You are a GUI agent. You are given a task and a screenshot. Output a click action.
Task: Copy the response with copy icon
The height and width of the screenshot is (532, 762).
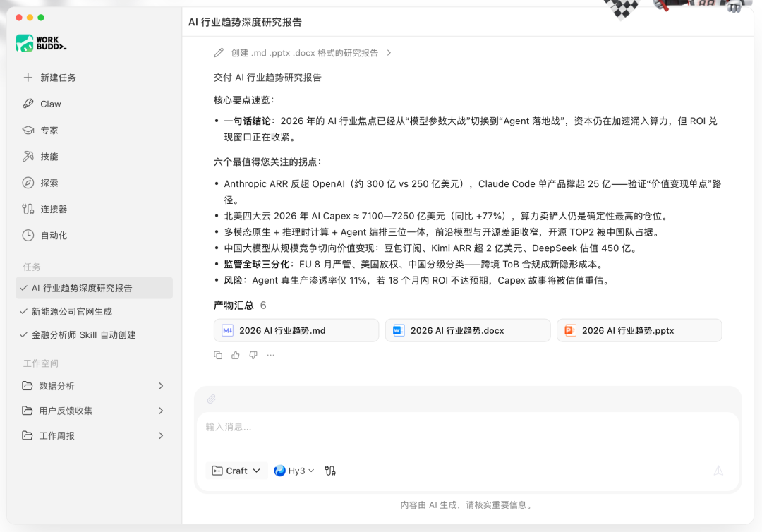[218, 355]
